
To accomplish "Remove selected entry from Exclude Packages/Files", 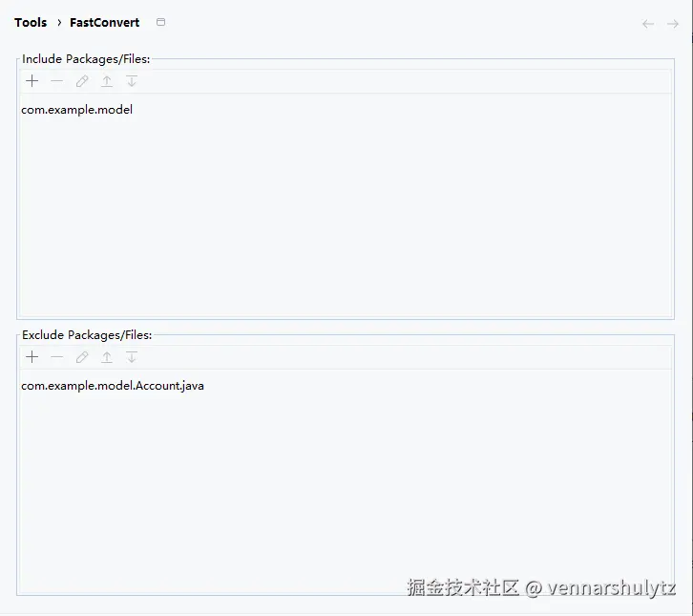I will [x=57, y=357].
